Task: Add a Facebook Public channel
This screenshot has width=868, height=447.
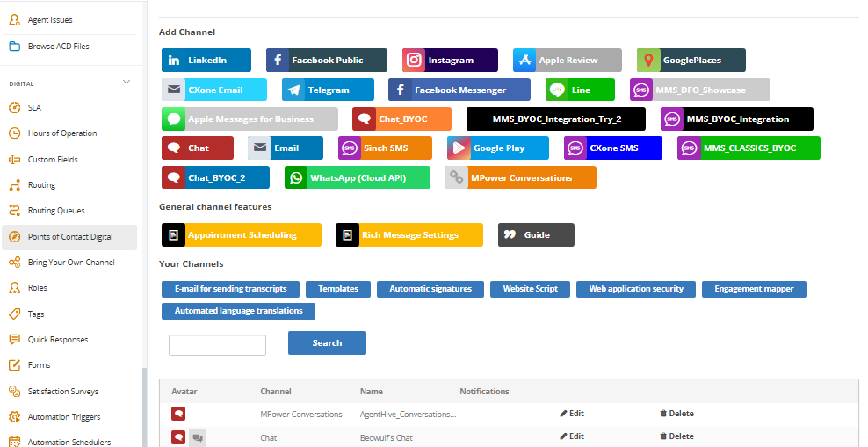Action: (x=327, y=61)
